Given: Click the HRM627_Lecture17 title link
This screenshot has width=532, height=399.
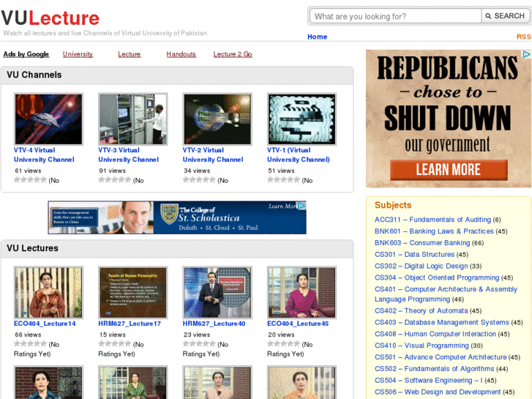Looking at the screenshot, I should pyautogui.click(x=130, y=324).
